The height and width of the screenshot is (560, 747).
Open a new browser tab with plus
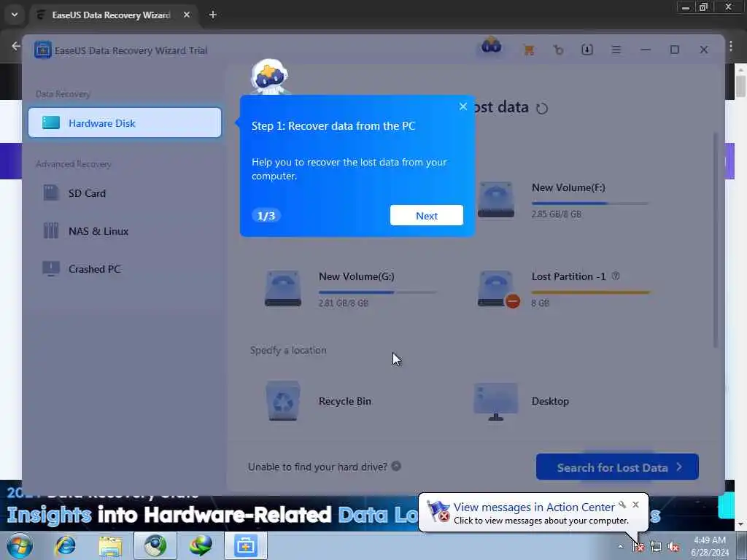(213, 15)
